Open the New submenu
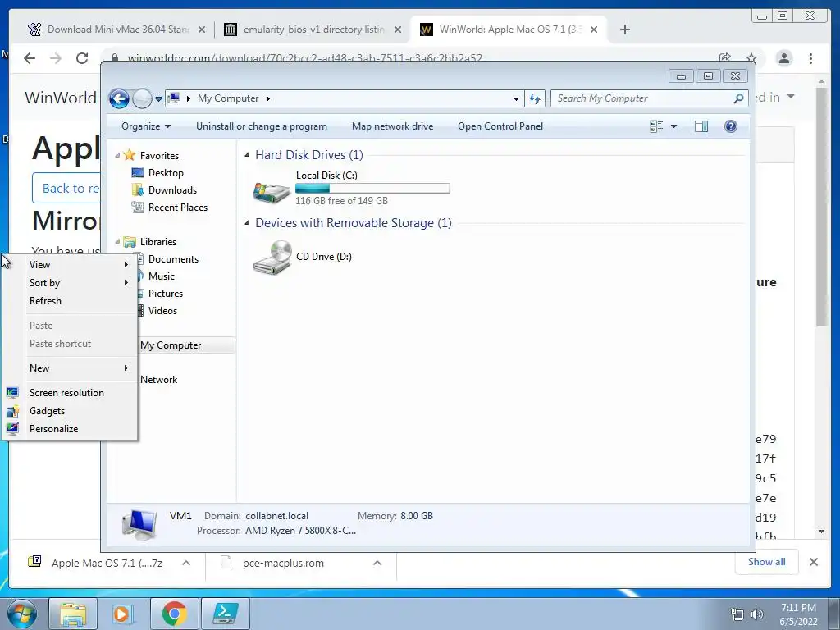 click(x=70, y=368)
